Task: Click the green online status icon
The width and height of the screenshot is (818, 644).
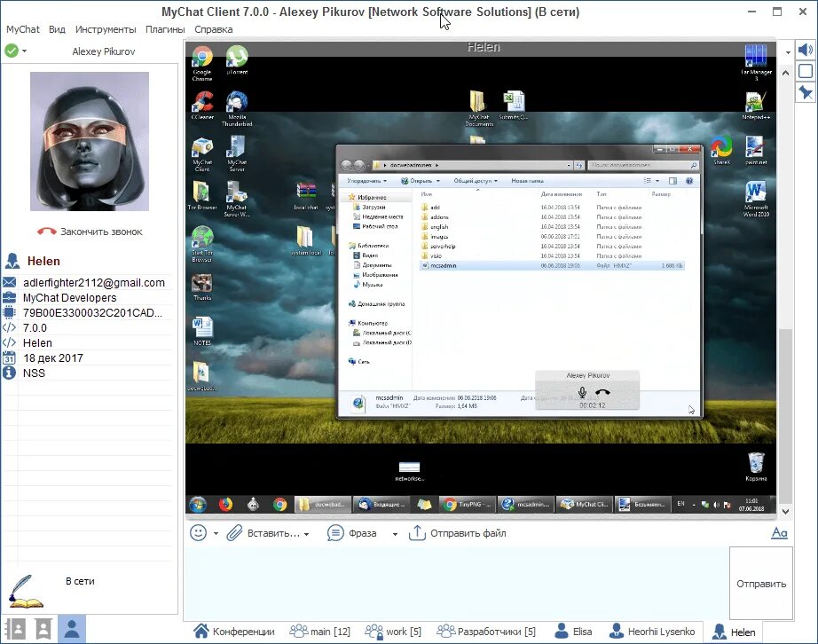Action: pyautogui.click(x=12, y=51)
